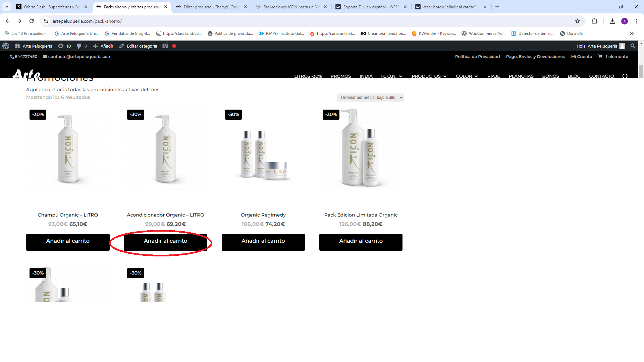
Task: Show more bookmarks with the chevron
Action: (632, 34)
